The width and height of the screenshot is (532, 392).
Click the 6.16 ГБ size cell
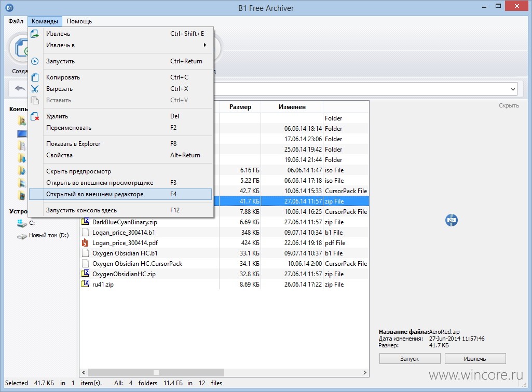point(249,170)
